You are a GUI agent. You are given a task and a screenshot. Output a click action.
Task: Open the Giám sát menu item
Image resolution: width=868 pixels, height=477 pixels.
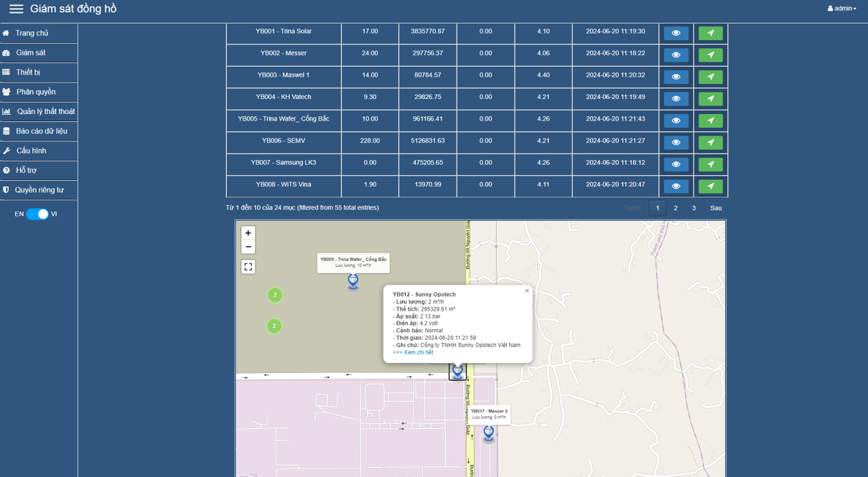[x=31, y=53]
